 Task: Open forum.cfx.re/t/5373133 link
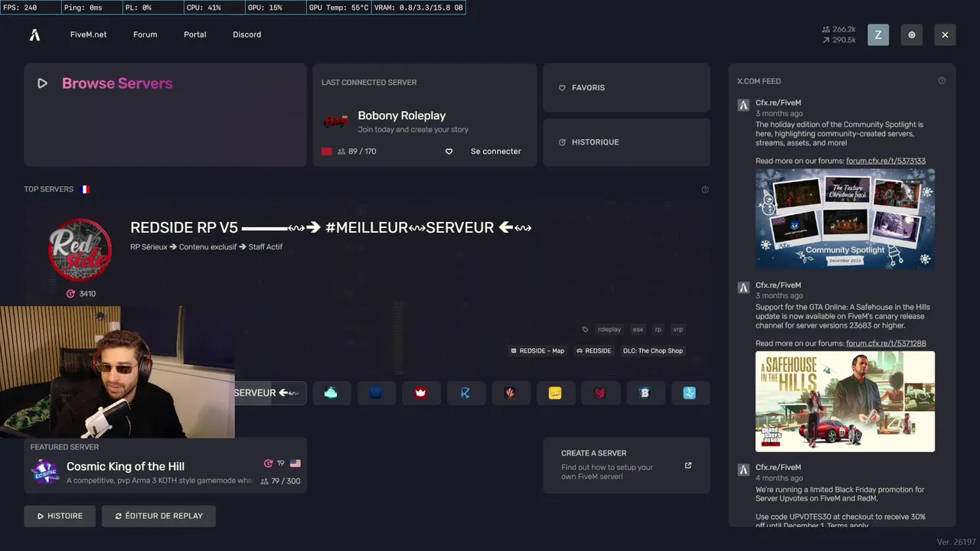(x=886, y=161)
